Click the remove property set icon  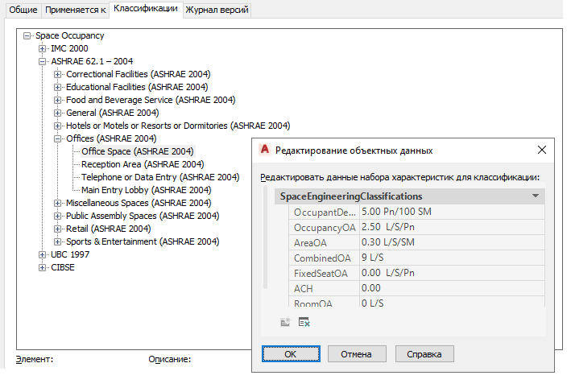tap(304, 322)
